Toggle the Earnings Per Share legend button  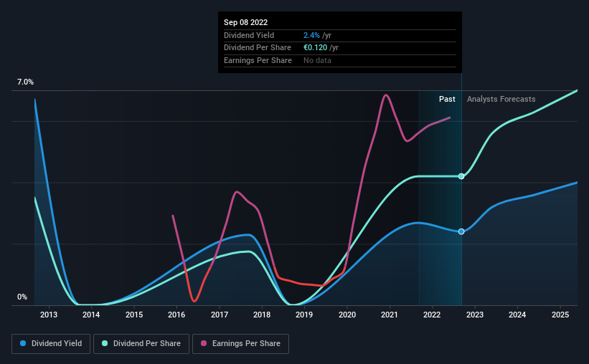241,344
